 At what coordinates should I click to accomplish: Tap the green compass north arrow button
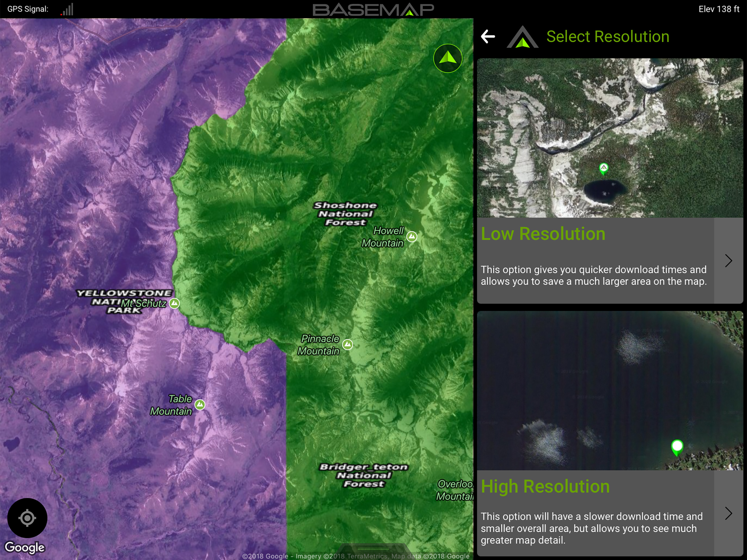448,58
